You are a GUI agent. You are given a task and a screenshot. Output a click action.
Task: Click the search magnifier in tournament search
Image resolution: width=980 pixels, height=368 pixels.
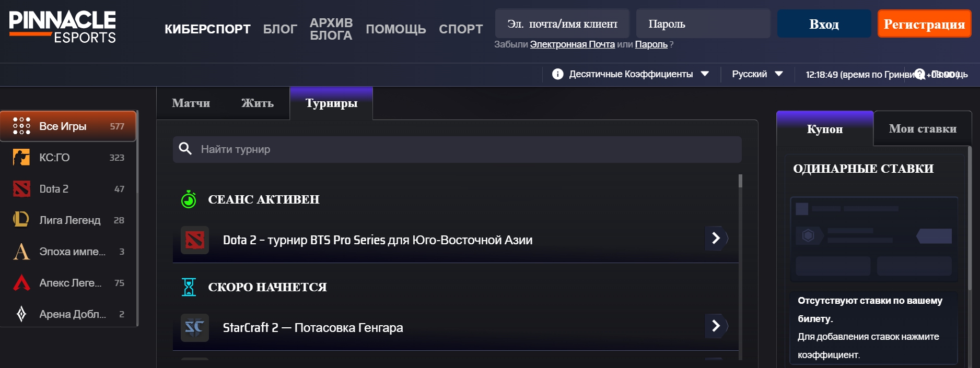coord(186,149)
